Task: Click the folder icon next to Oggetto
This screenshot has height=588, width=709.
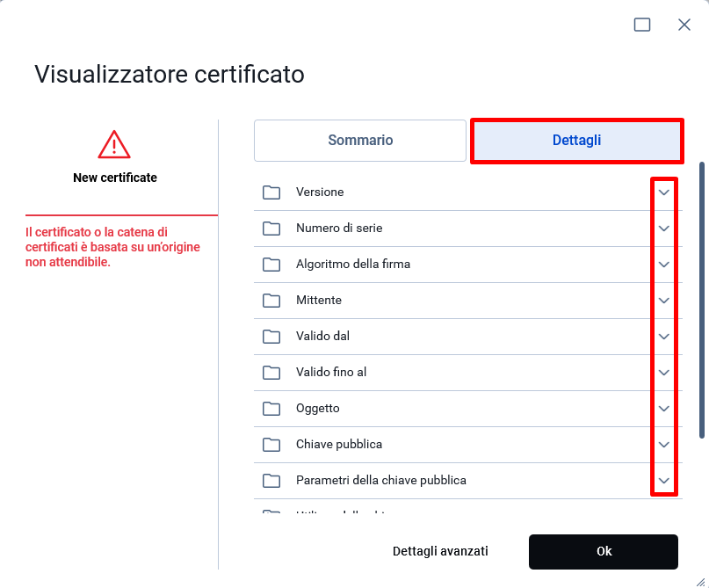Action: 271,409
